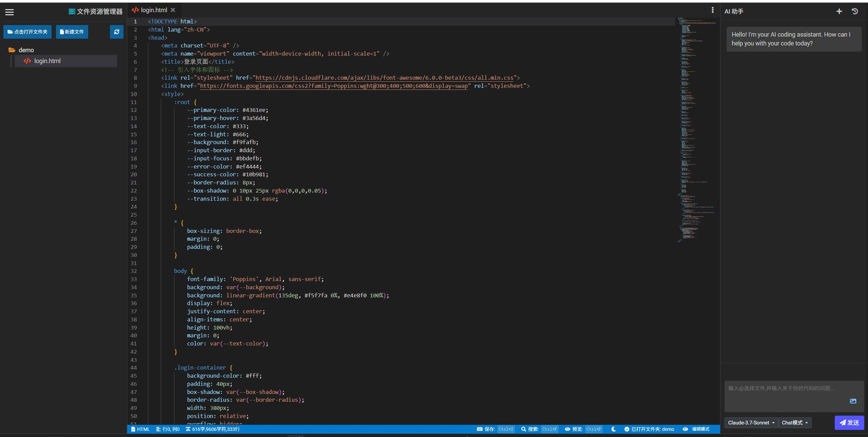Click the linear-gradient background line
Image resolution: width=868 pixels, height=437 pixels.
(x=288, y=296)
